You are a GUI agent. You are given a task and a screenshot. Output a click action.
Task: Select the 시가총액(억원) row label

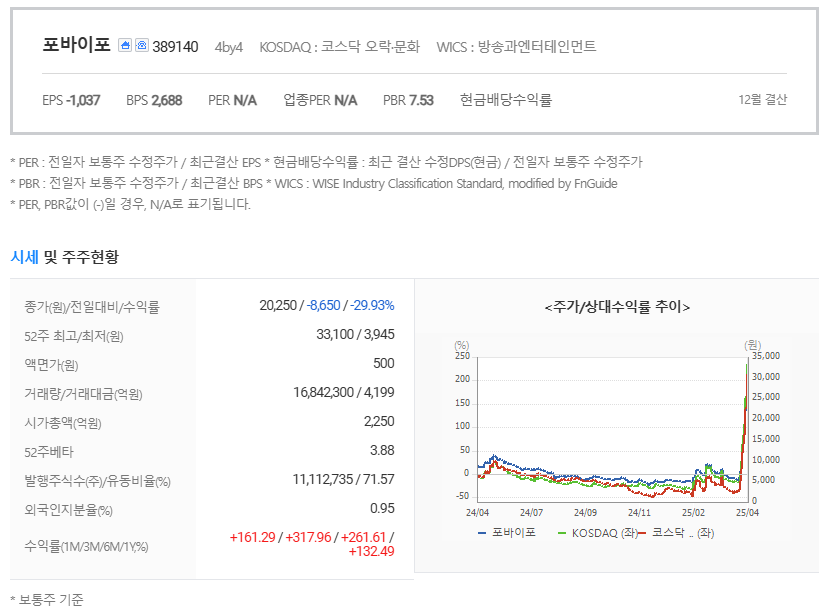pyautogui.click(x=62, y=423)
